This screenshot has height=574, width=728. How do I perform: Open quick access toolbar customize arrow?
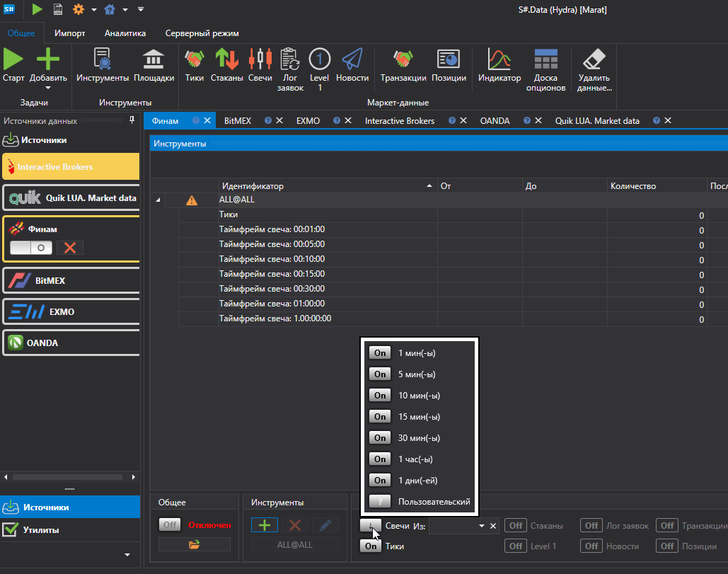pos(141,8)
